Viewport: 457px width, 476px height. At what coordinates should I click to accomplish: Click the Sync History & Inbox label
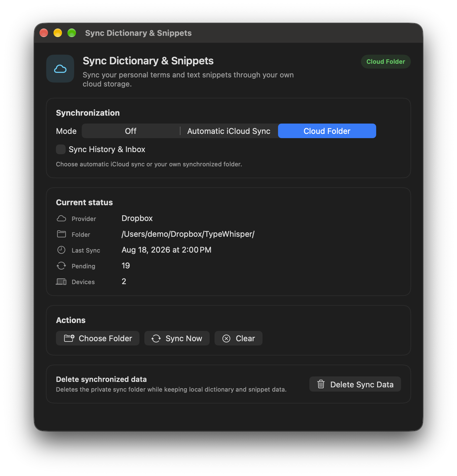(107, 149)
